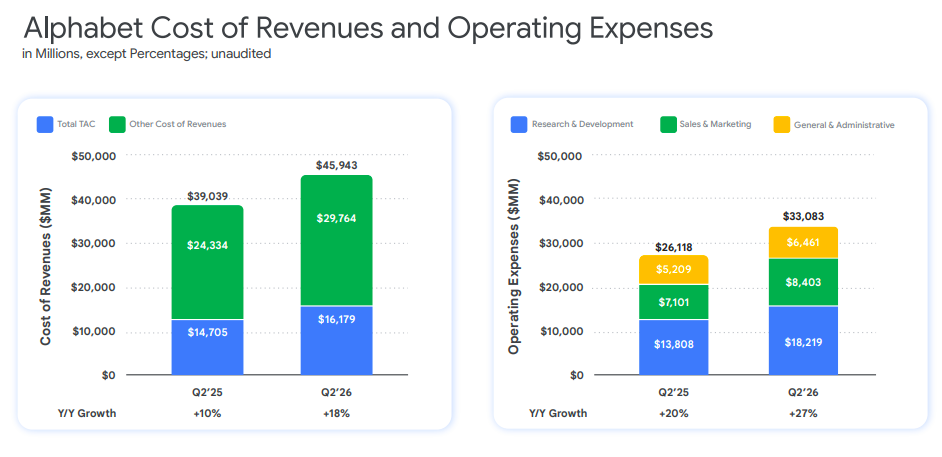Screen dimensions: 942x457
Task: Click the green Sales & Marketing legend swatch
Action: click(668, 124)
